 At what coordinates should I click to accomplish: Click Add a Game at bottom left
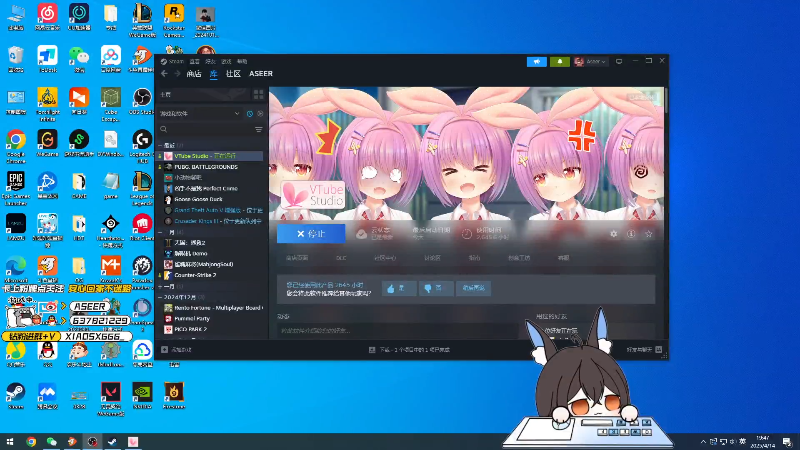177,349
